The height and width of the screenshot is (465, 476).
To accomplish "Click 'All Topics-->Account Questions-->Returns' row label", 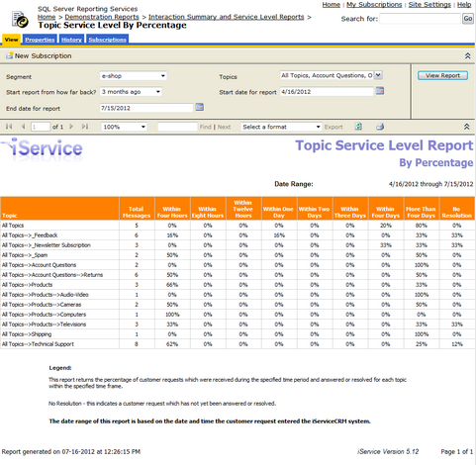I will (x=52, y=275).
